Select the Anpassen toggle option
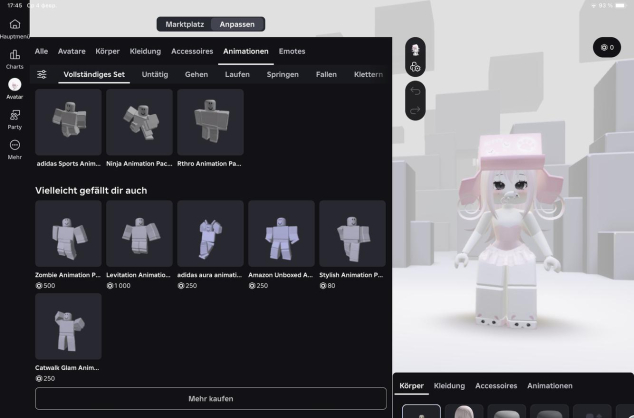 coord(238,23)
